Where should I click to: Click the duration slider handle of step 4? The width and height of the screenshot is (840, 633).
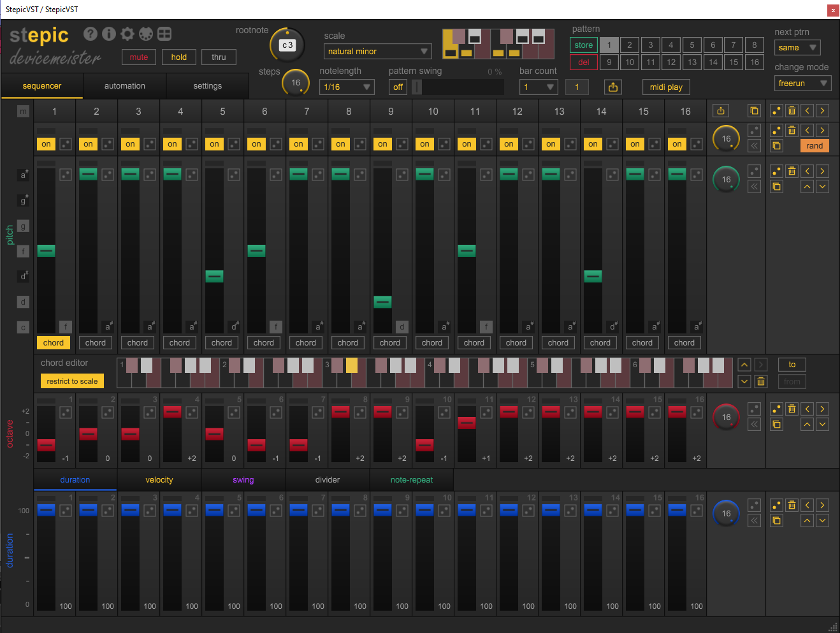point(172,509)
